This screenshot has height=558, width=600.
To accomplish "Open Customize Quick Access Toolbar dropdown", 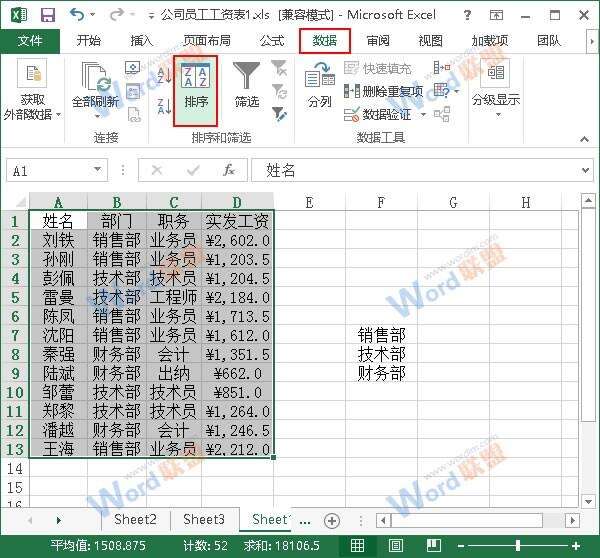I will coord(151,16).
